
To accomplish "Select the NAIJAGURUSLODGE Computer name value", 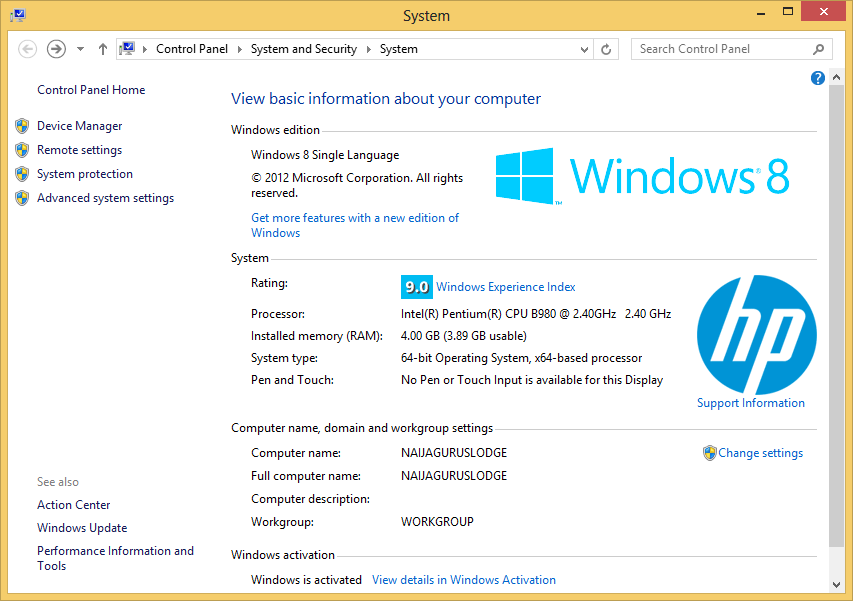I will (454, 453).
